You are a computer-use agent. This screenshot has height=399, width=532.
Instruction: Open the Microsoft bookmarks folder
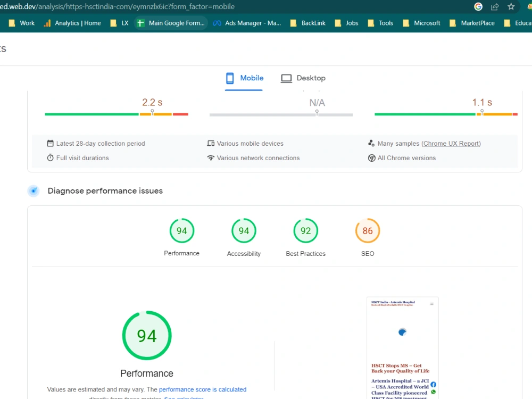pos(421,23)
